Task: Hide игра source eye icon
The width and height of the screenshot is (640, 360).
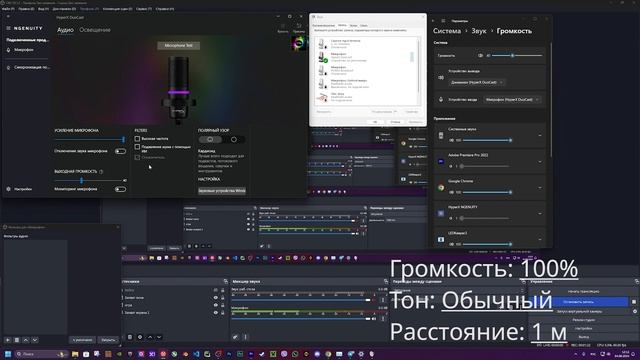Action: (x=216, y=305)
